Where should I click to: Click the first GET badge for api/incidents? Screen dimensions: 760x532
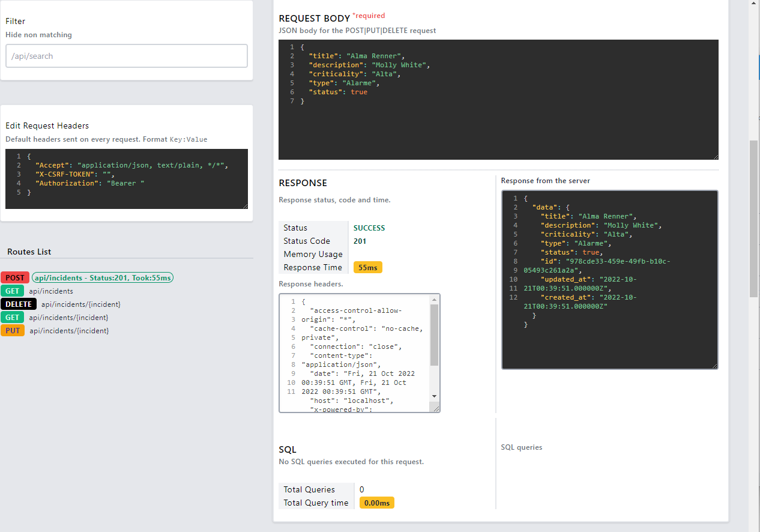(13, 291)
